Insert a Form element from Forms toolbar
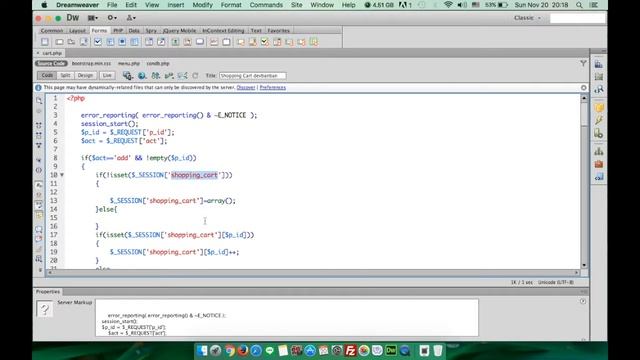Viewport: 640px width, 360px height. pyautogui.click(x=44, y=42)
